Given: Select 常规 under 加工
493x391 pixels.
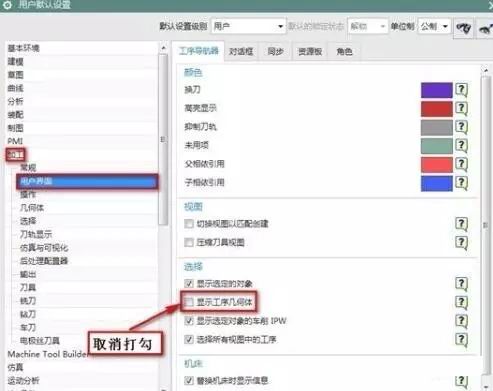Looking at the screenshot, I should coord(28,168).
